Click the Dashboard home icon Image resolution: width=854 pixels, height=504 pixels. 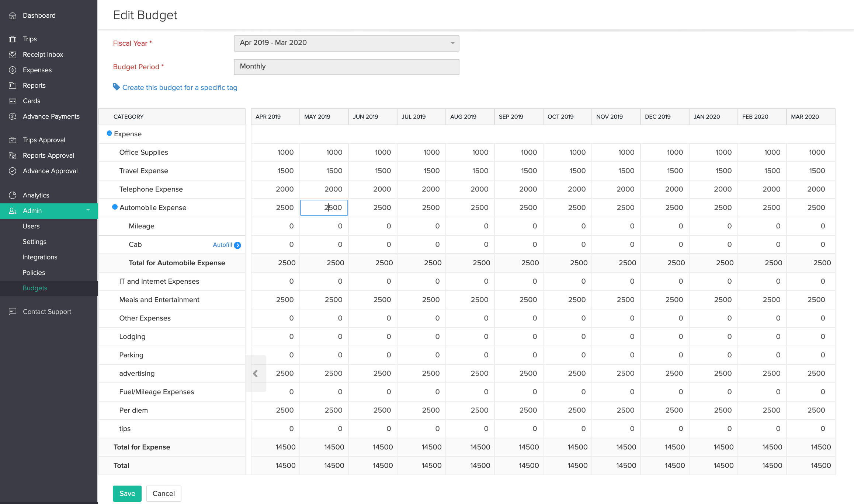click(13, 15)
